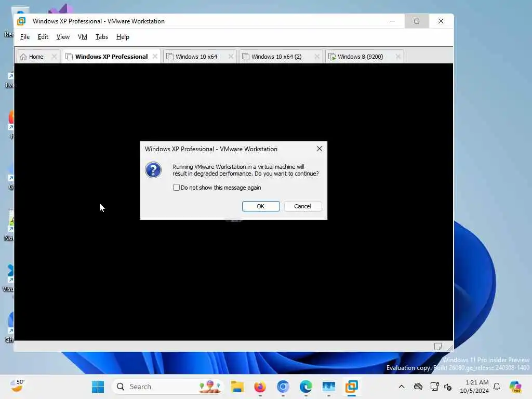Maximize the VMware Workstation window
This screenshot has height=399, width=532.
tap(417, 21)
